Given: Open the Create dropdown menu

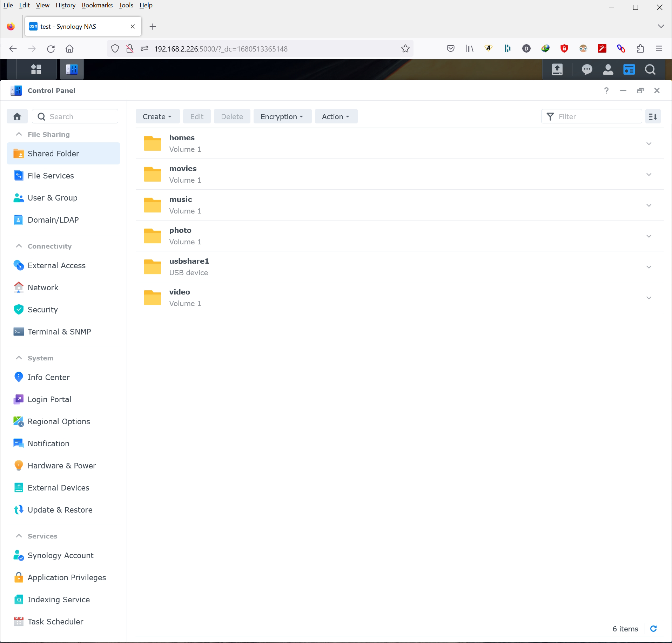Looking at the screenshot, I should 157,116.
